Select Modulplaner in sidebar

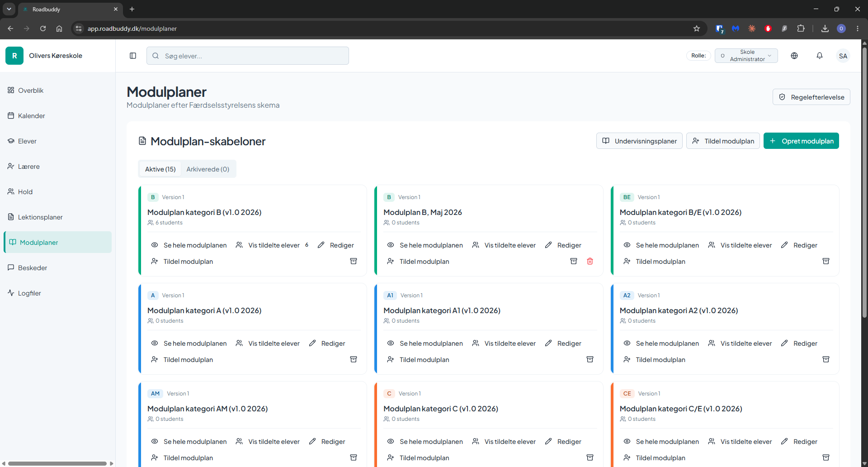(58, 242)
